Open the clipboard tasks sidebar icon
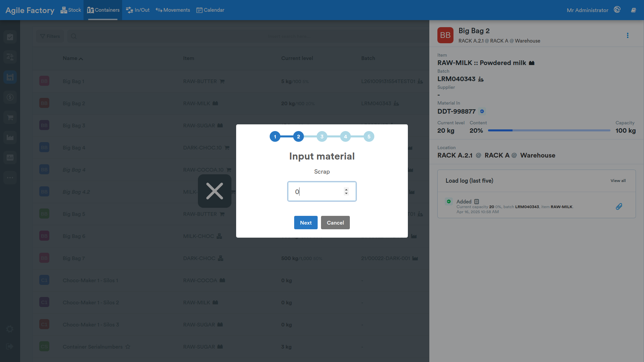644x362 pixels. point(10,37)
